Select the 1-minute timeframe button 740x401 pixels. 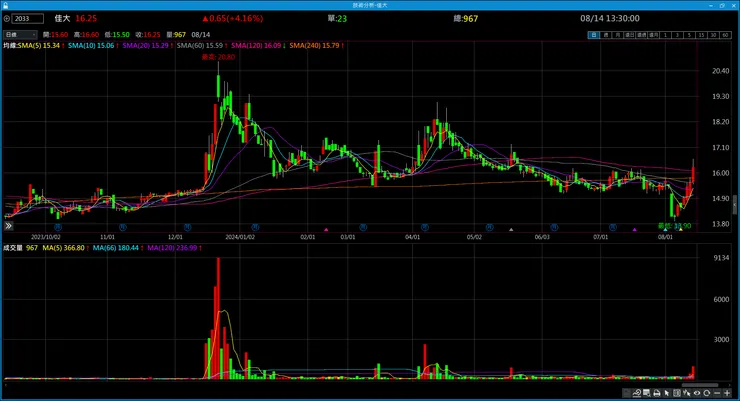(x=665, y=35)
